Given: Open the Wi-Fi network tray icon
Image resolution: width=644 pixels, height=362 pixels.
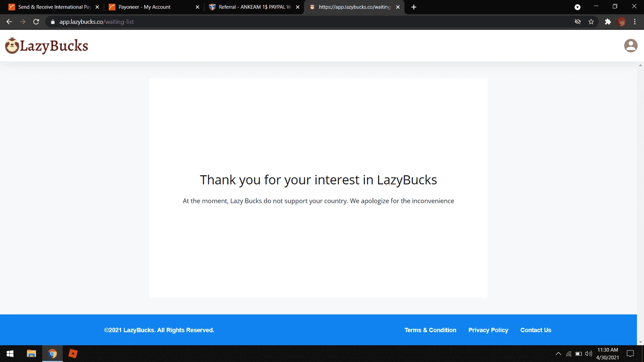Looking at the screenshot, I should [569, 354].
